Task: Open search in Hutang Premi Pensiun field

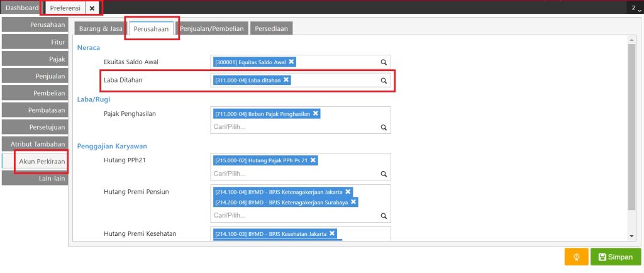Action: coord(384,216)
